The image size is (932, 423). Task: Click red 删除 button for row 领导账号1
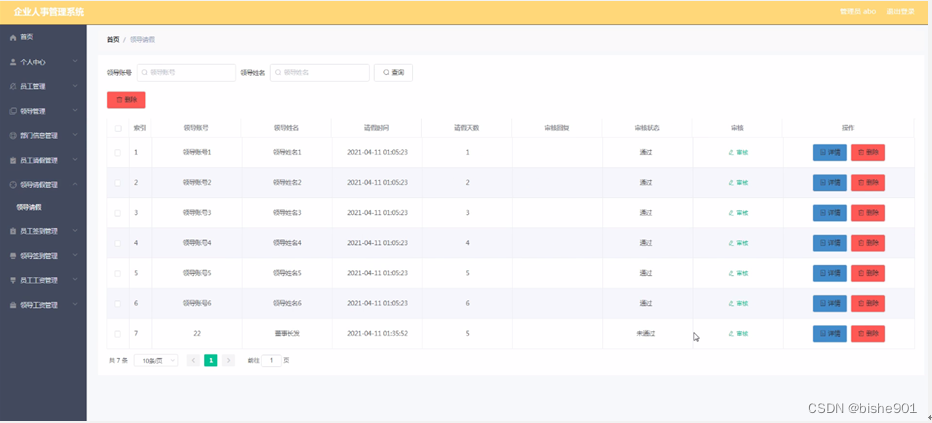click(868, 153)
